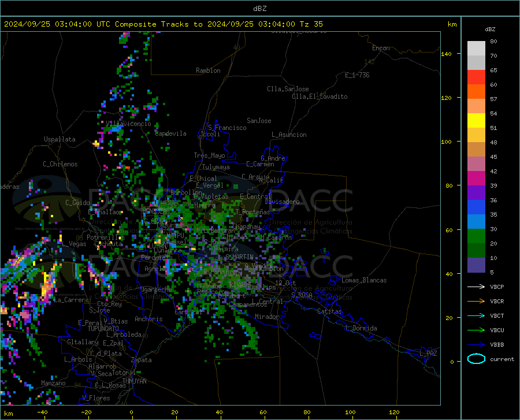Click the L_Vegas map label
Image resolution: width=520 pixels, height=420 pixels.
pyautogui.click(x=75, y=244)
